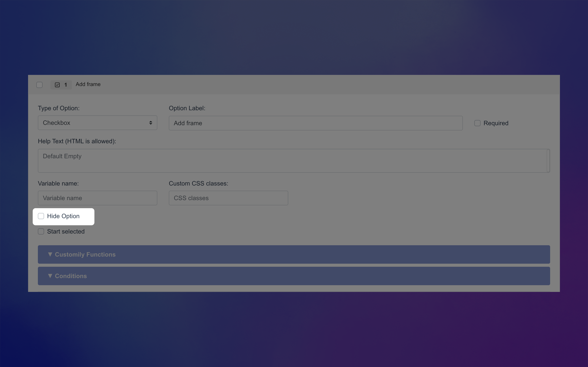Image resolution: width=588 pixels, height=367 pixels.
Task: Click the checkmark icon in the "1" badge
Action: coord(57,85)
